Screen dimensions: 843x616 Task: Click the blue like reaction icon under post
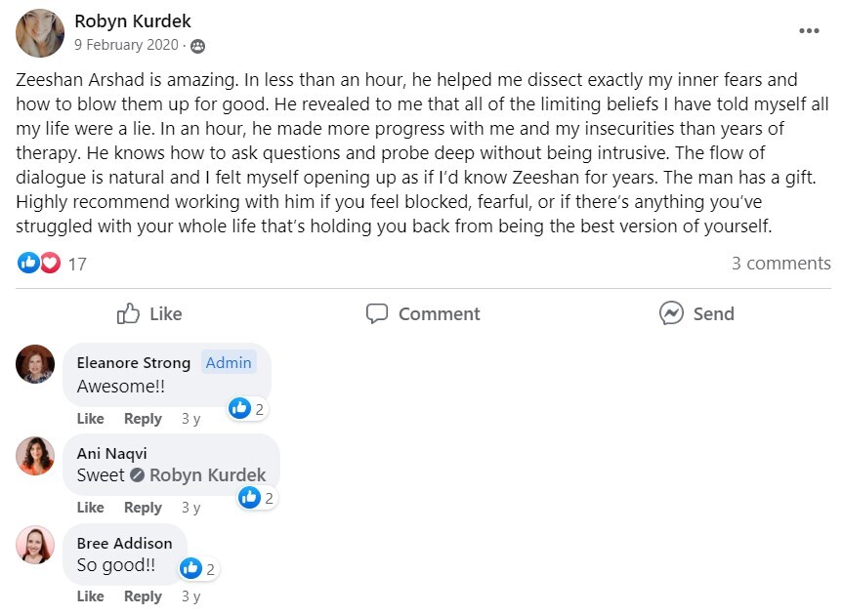[28, 264]
